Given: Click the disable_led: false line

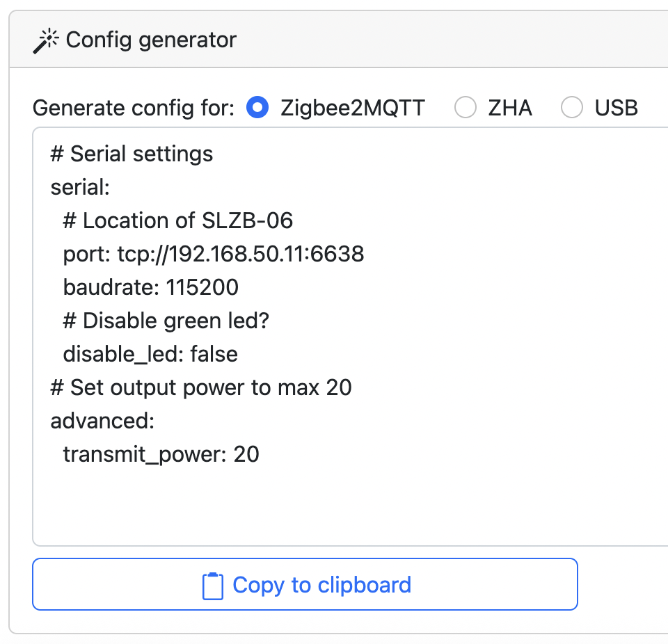Looking at the screenshot, I should pos(150,354).
